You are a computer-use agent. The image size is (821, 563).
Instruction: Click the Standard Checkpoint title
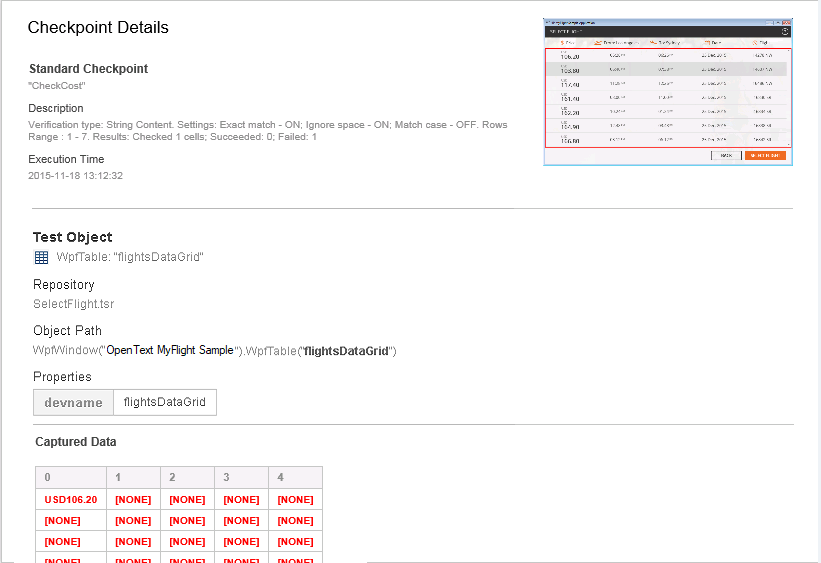[x=88, y=69]
